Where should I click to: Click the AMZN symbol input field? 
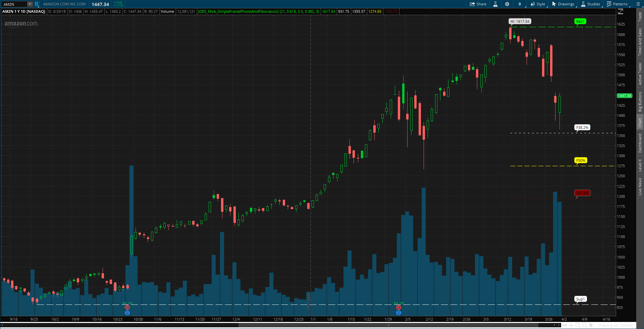tap(14, 4)
